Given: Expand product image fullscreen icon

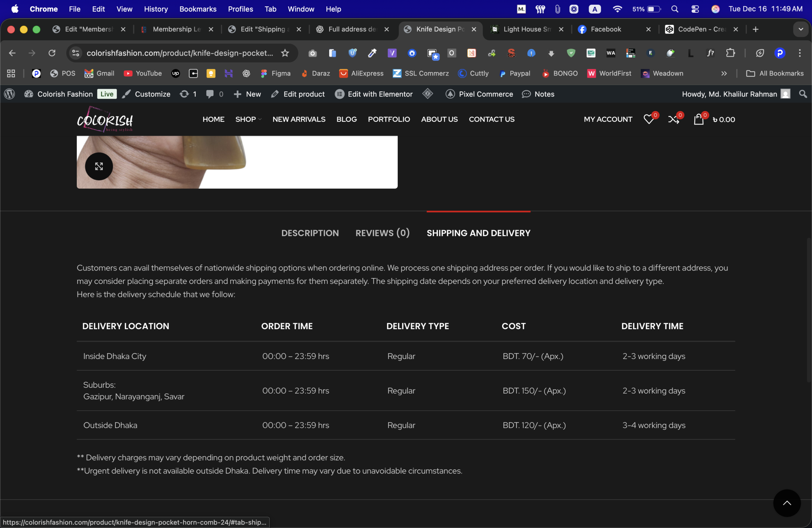Looking at the screenshot, I should (x=99, y=166).
